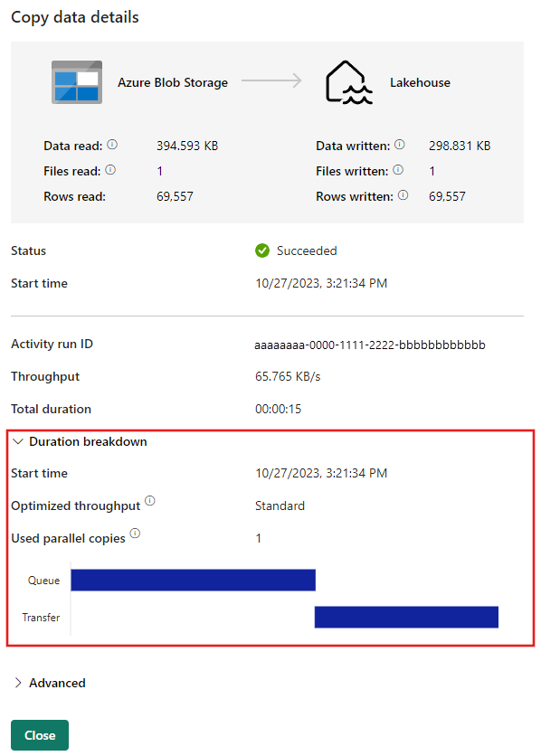Viewport: 541px width, 756px height.
Task: Click the green Succeeded status checkmark
Action: 262,250
